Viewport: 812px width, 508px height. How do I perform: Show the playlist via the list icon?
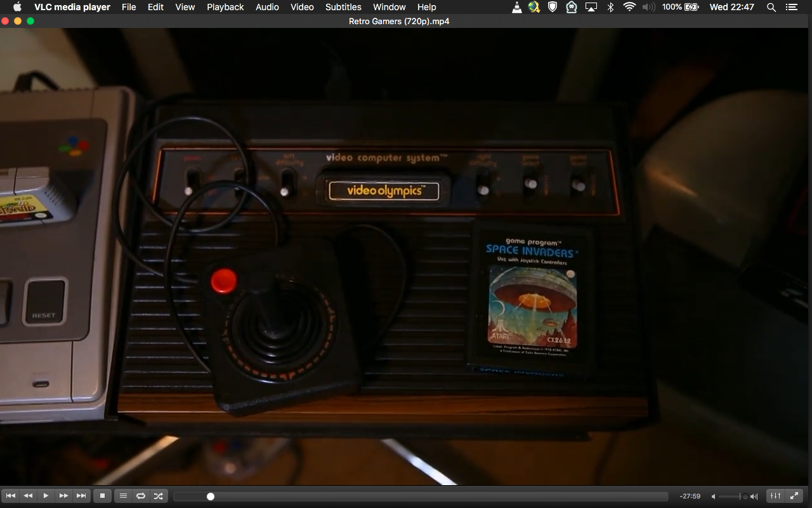[123, 496]
